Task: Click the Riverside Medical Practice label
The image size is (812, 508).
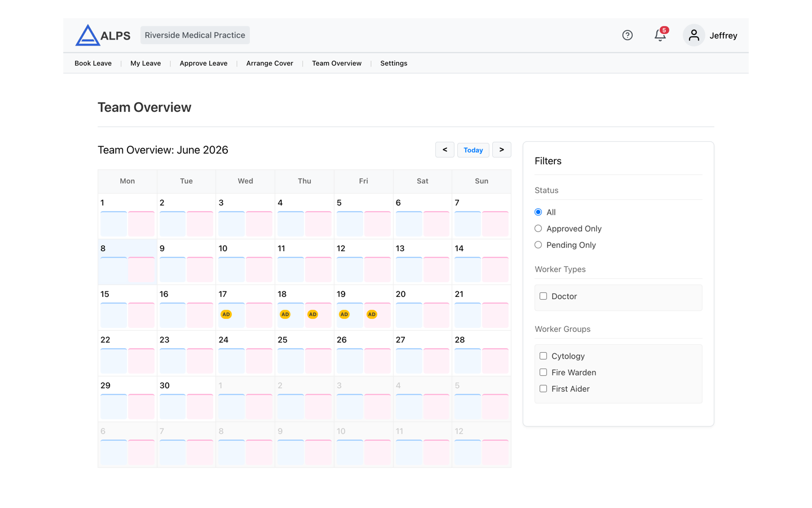Action: 195,35
